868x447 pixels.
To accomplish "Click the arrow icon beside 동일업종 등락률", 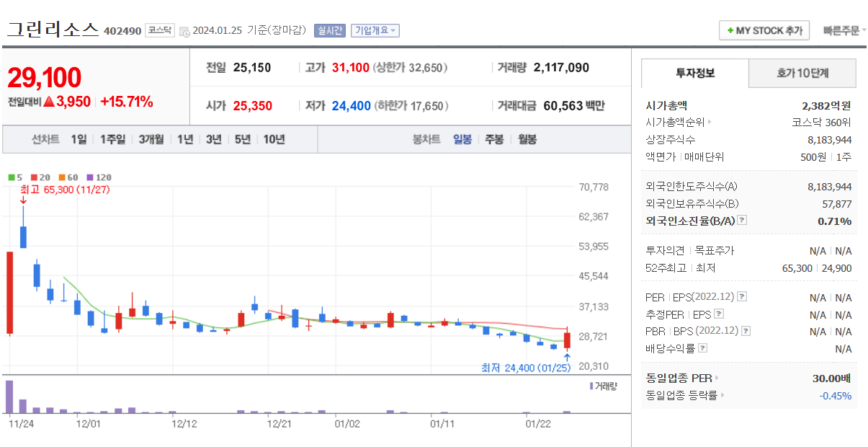I will click(x=722, y=395).
